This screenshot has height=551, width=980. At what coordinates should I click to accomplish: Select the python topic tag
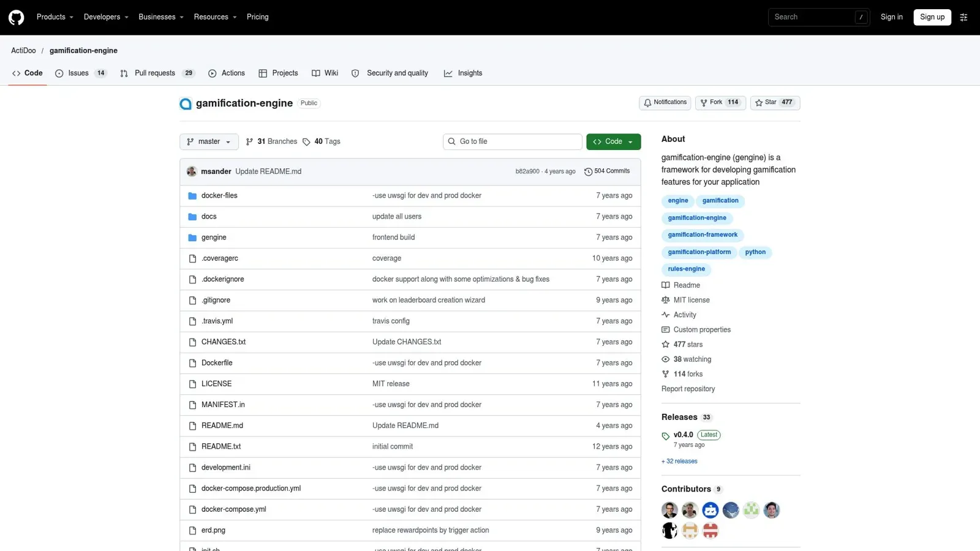coord(755,252)
